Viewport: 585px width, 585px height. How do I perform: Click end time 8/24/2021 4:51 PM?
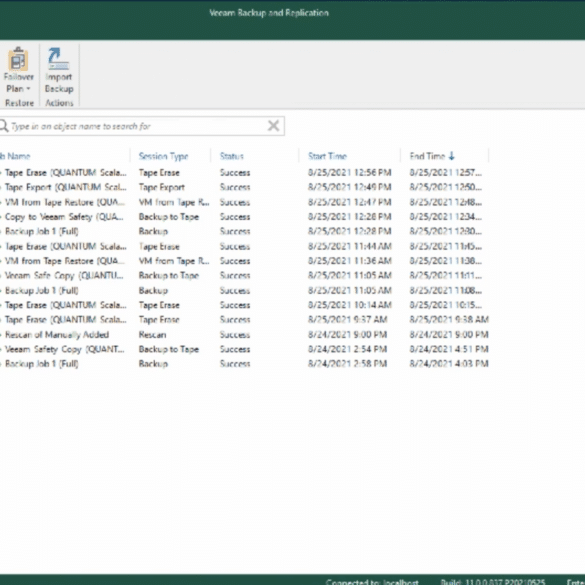coord(449,349)
